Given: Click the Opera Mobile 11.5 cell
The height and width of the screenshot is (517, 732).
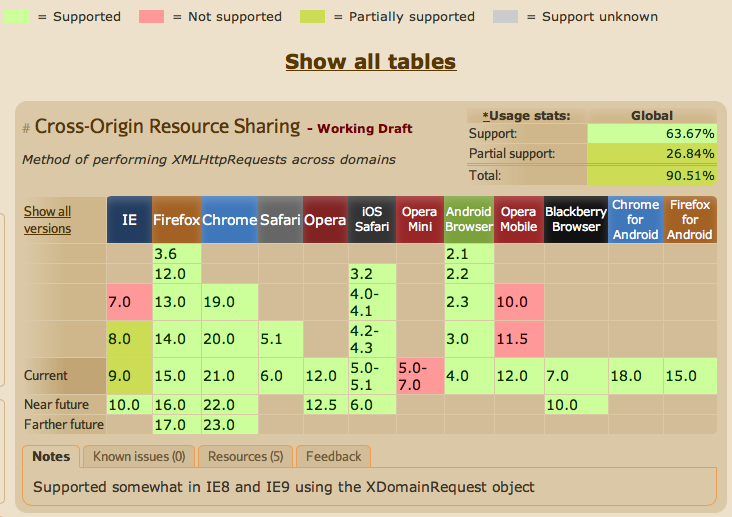Looking at the screenshot, I should (x=519, y=339).
